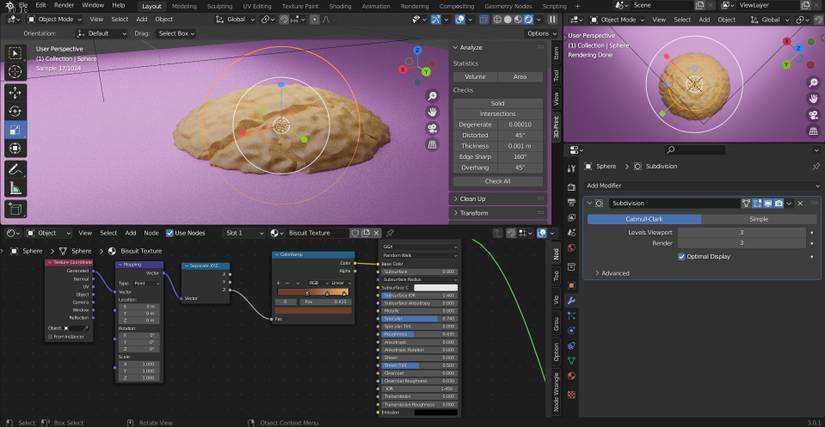
Task: Toggle Use Nodes checkbox
Action: 169,233
